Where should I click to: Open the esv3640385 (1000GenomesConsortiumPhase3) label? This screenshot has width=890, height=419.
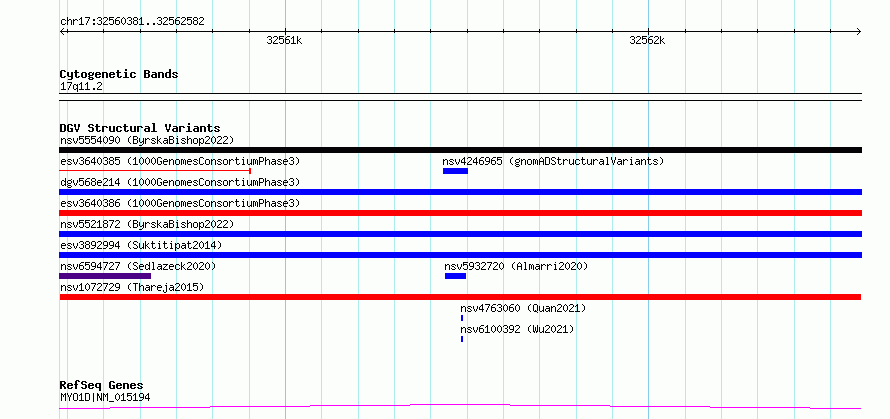(180, 161)
